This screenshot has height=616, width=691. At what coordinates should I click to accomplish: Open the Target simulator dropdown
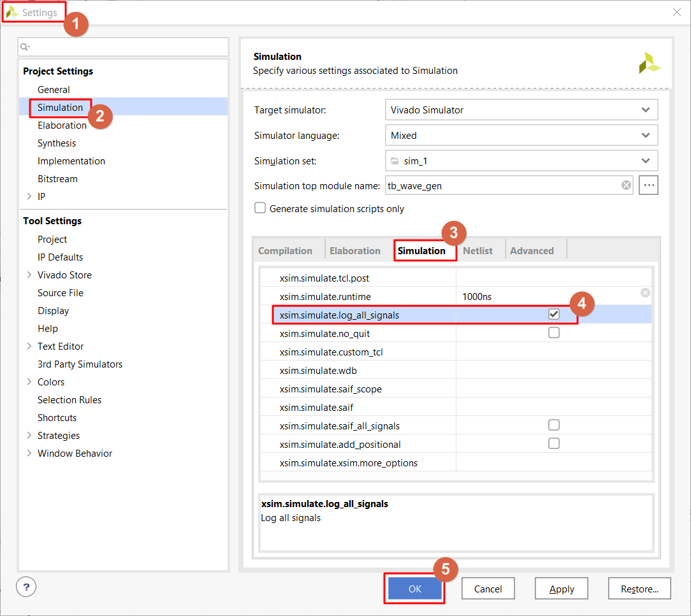coord(521,110)
